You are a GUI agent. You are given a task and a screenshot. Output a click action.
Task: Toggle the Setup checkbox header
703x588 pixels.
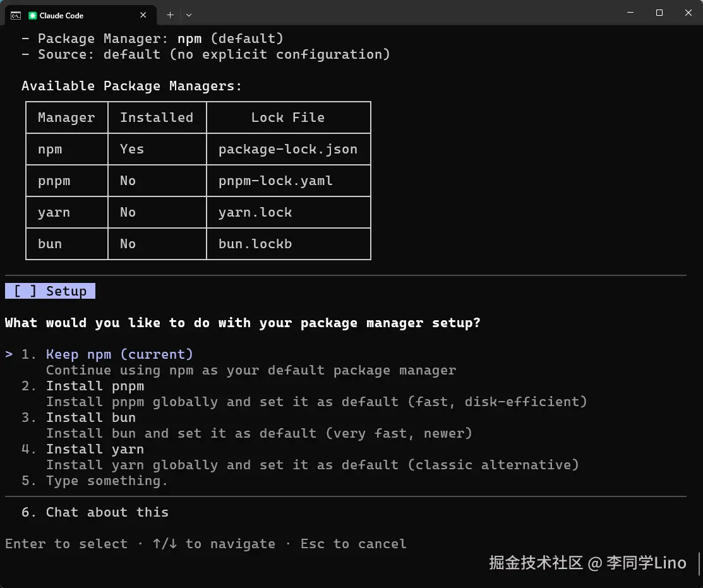pos(51,291)
